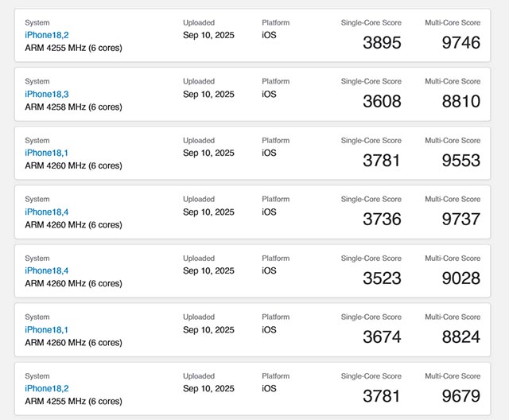Click the multi-core score 8810

[461, 102]
